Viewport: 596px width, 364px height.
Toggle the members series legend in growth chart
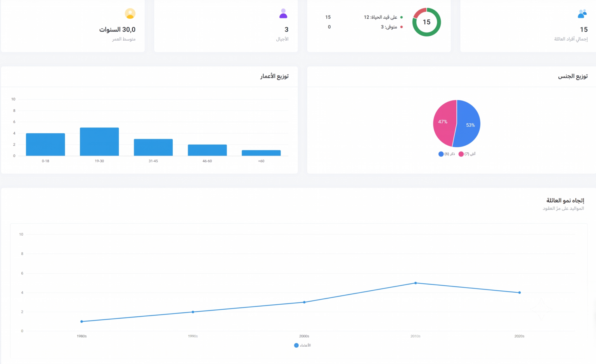tap(302, 345)
